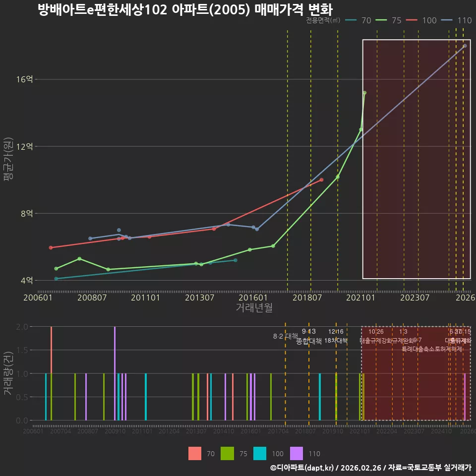Click the cyan 100 swatch in bottom legend

pyautogui.click(x=259, y=454)
